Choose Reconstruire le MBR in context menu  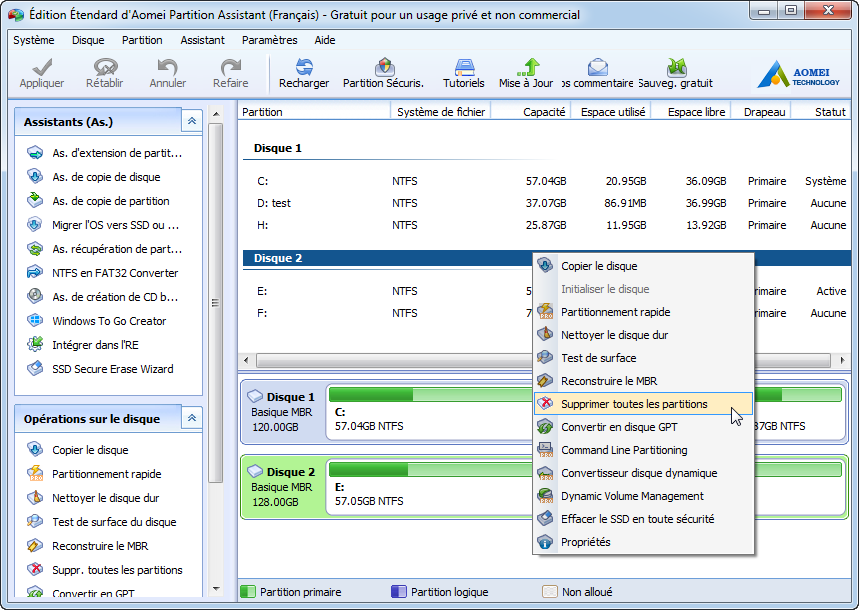coord(643,381)
